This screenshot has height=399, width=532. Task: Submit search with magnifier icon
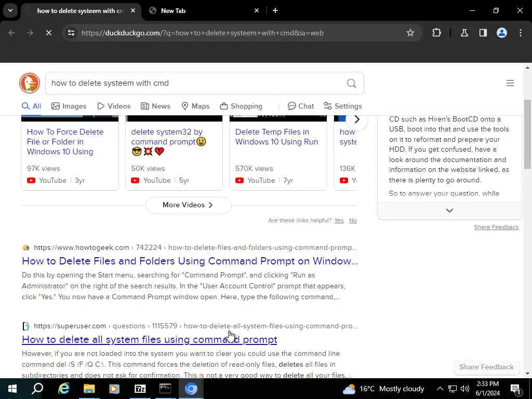point(352,83)
